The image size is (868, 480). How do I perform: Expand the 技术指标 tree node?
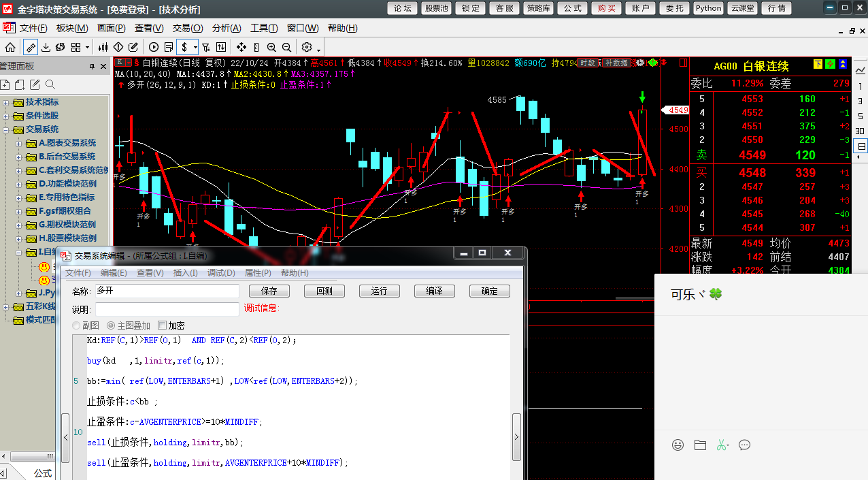pos(6,102)
